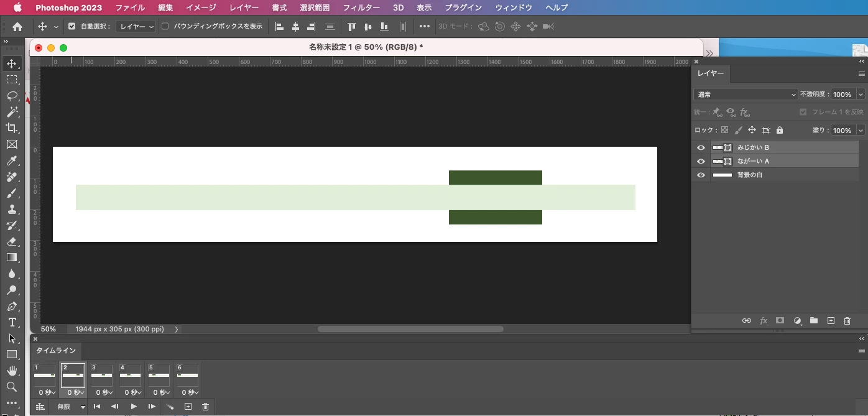Toggle prevent artboard auto-nesting lock
The height and width of the screenshot is (416, 868).
(x=766, y=131)
